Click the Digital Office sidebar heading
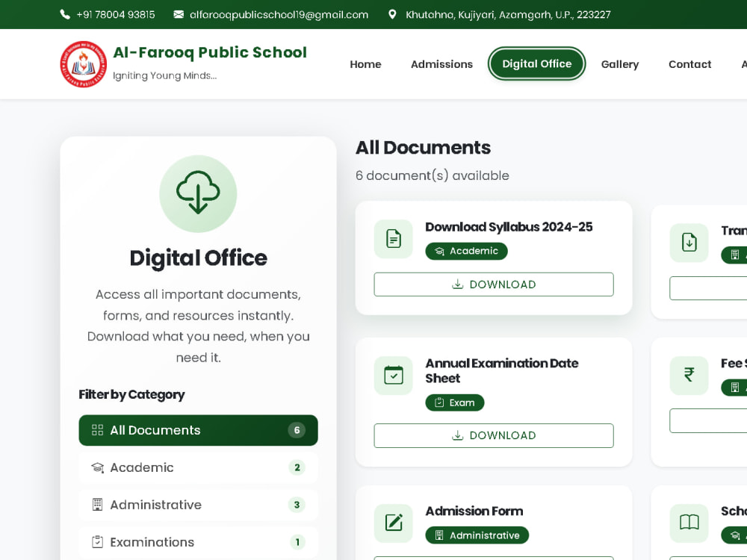This screenshot has height=560, width=747. click(198, 258)
